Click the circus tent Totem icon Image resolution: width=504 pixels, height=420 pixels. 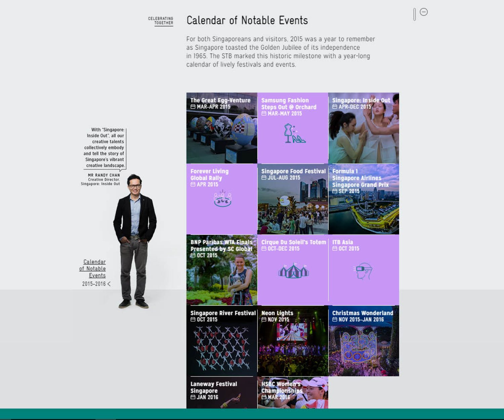pos(293,270)
